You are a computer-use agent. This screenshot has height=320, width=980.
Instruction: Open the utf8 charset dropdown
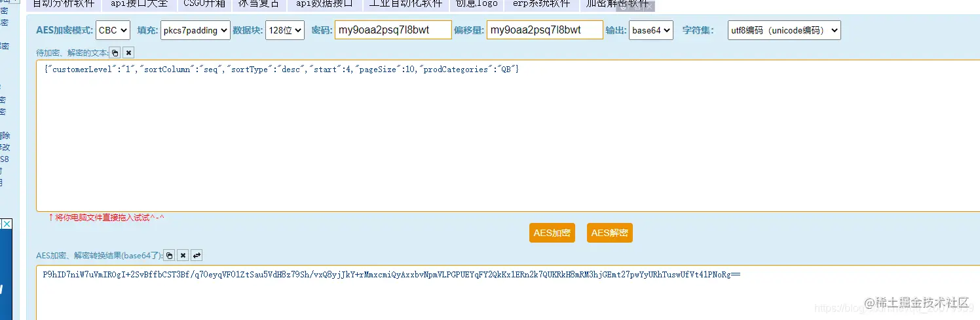784,30
